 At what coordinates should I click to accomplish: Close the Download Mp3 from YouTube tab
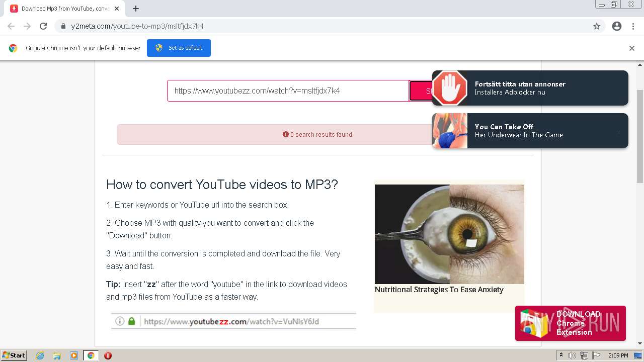[117, 9]
